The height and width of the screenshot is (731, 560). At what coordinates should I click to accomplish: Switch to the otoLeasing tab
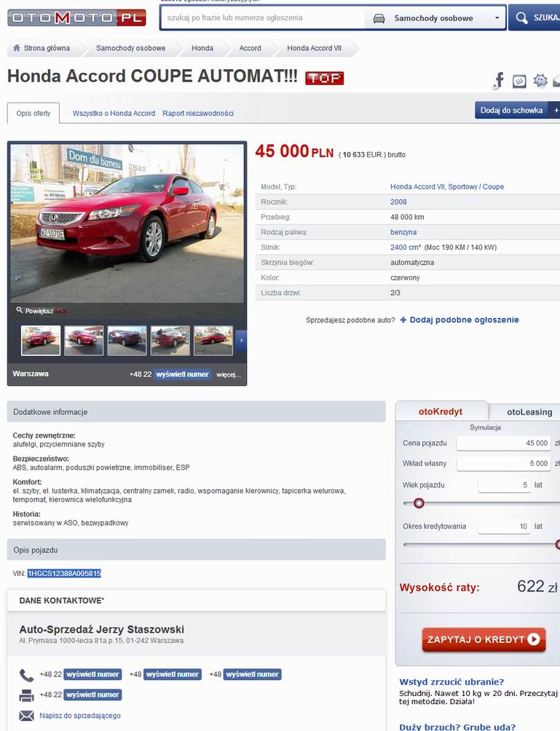pos(529,412)
